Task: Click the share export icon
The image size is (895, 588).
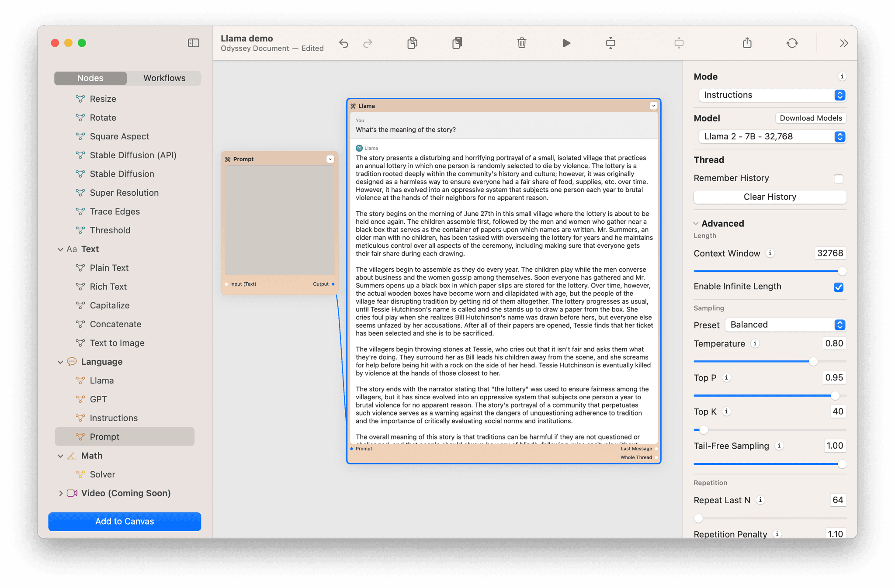Action: 747,43
